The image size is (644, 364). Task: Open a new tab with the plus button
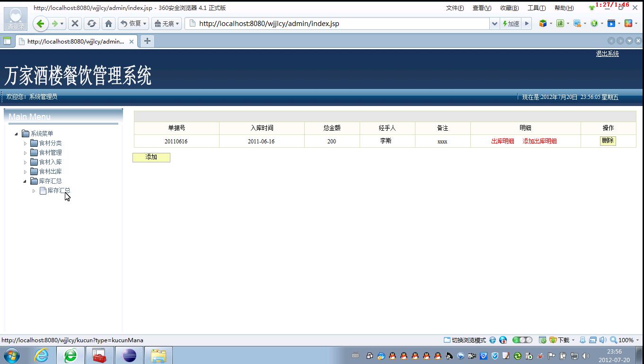[x=147, y=41]
